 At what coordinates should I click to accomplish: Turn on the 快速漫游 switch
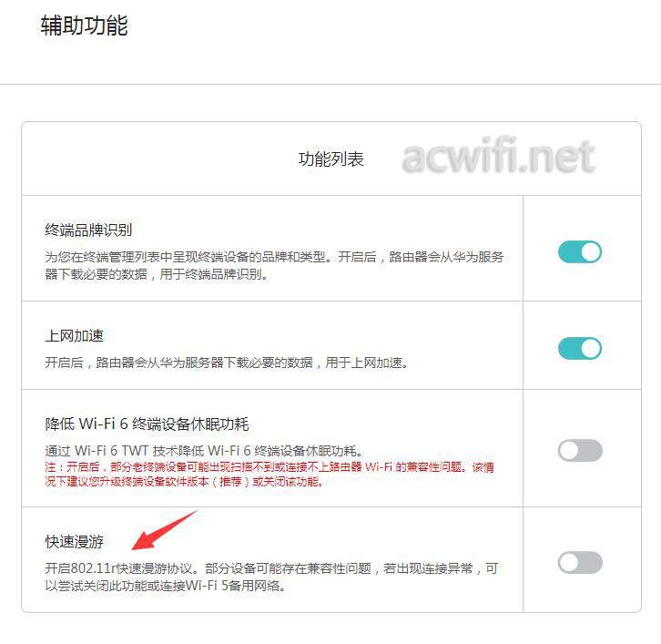[580, 562]
